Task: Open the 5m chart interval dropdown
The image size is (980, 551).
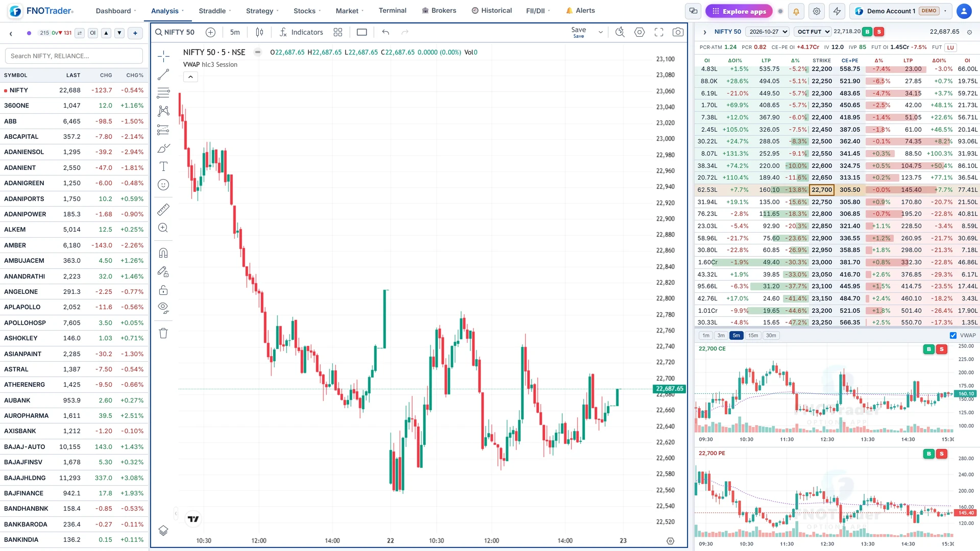Action: click(x=235, y=32)
